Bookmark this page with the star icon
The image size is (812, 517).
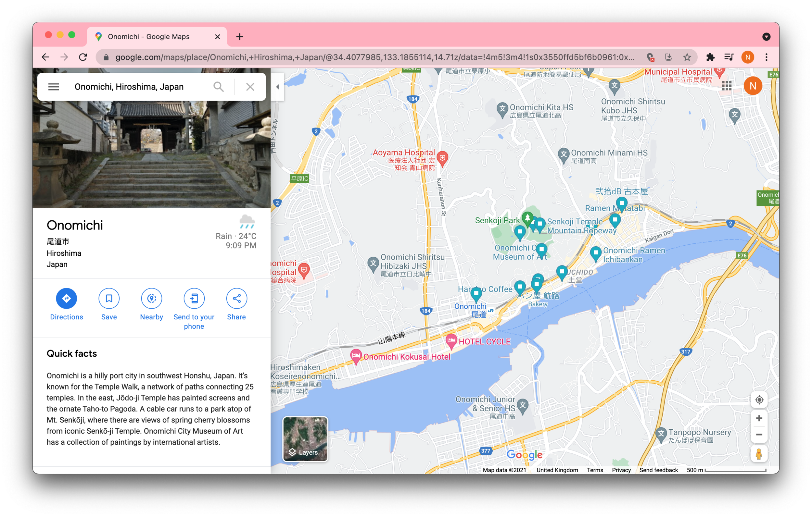click(687, 57)
